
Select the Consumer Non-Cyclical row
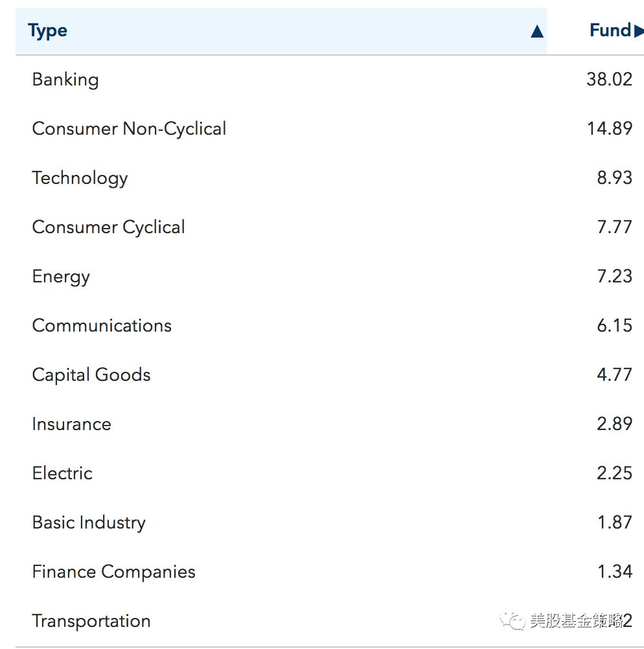pyautogui.click(x=129, y=129)
